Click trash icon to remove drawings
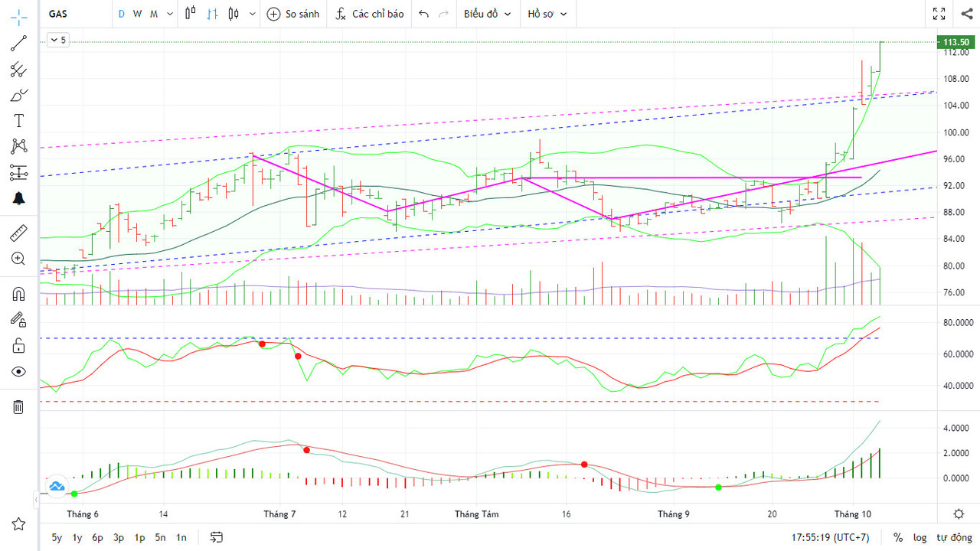The height and width of the screenshot is (551, 980). pos(18,406)
